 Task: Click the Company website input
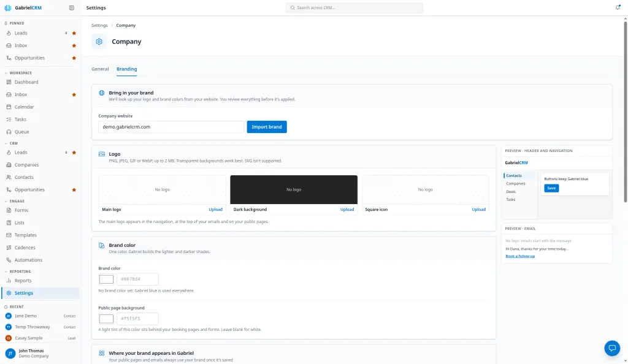pos(171,127)
